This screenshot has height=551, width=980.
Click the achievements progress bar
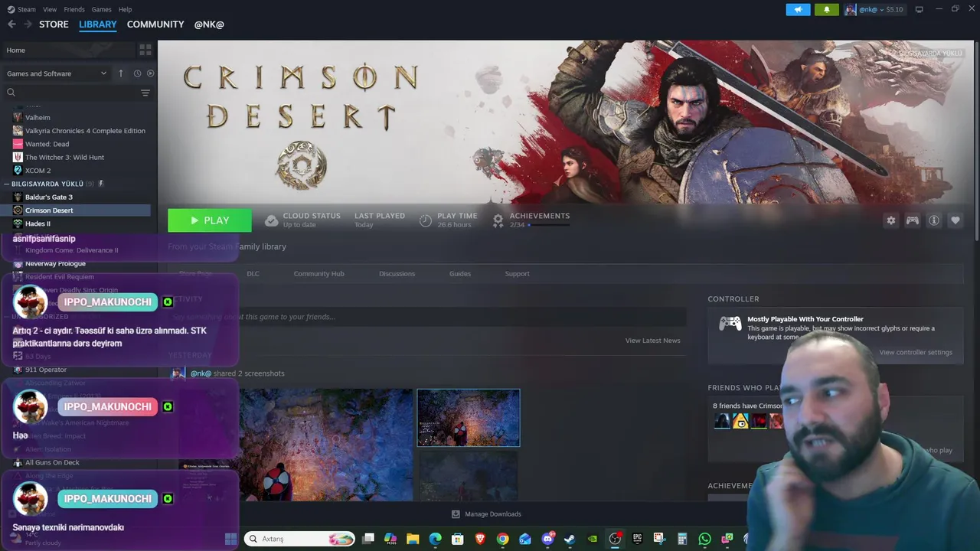click(x=548, y=225)
